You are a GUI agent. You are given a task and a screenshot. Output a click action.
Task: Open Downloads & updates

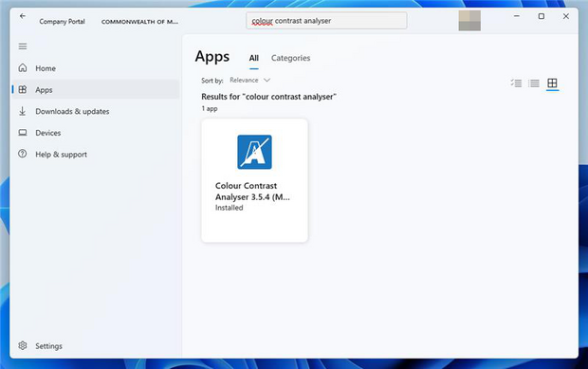(x=96, y=111)
